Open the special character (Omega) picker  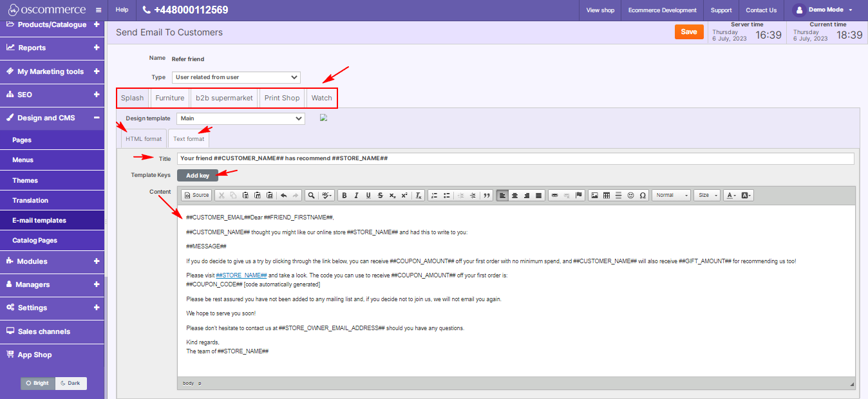click(643, 195)
